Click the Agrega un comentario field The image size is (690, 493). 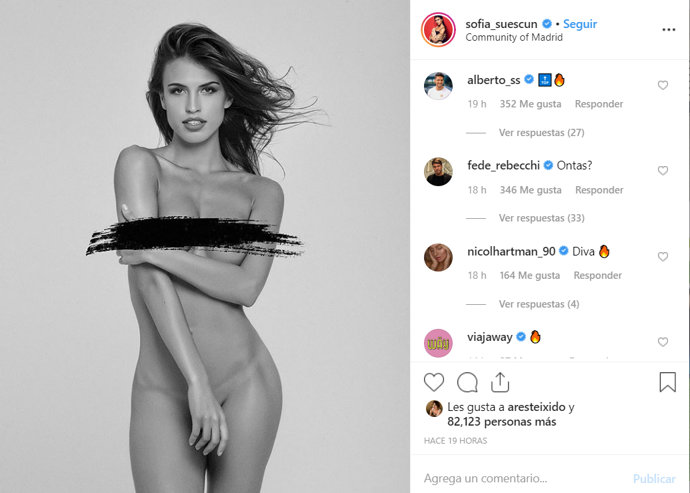pyautogui.click(x=524, y=478)
